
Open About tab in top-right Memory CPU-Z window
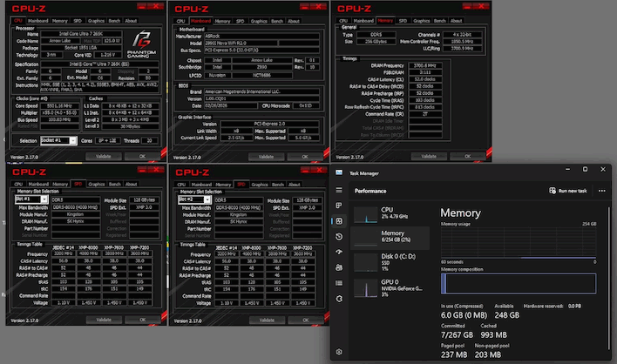[456, 21]
